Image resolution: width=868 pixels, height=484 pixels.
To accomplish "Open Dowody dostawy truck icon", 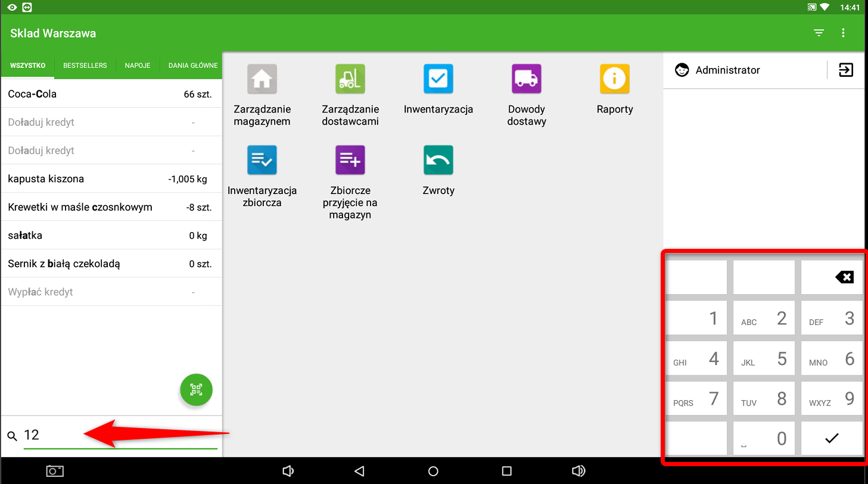I will coord(526,79).
